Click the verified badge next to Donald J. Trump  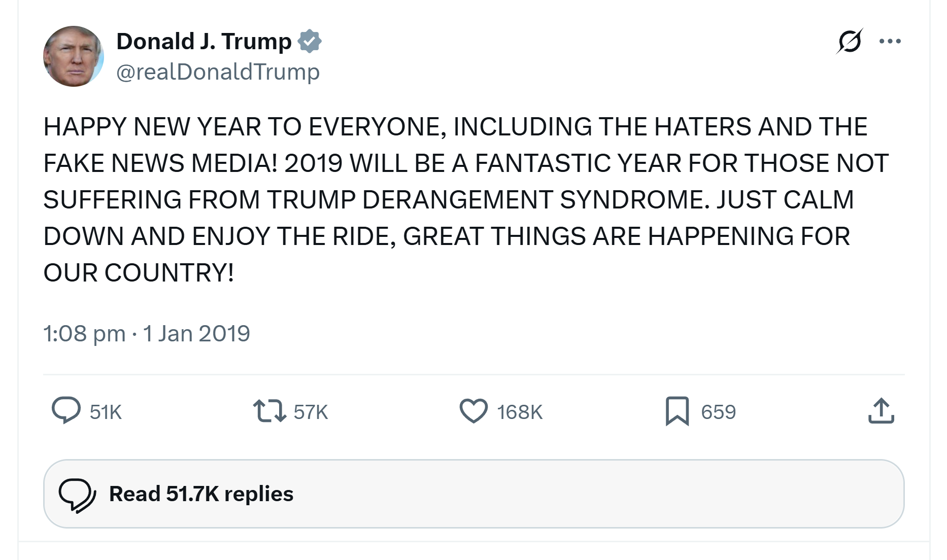coord(312,40)
